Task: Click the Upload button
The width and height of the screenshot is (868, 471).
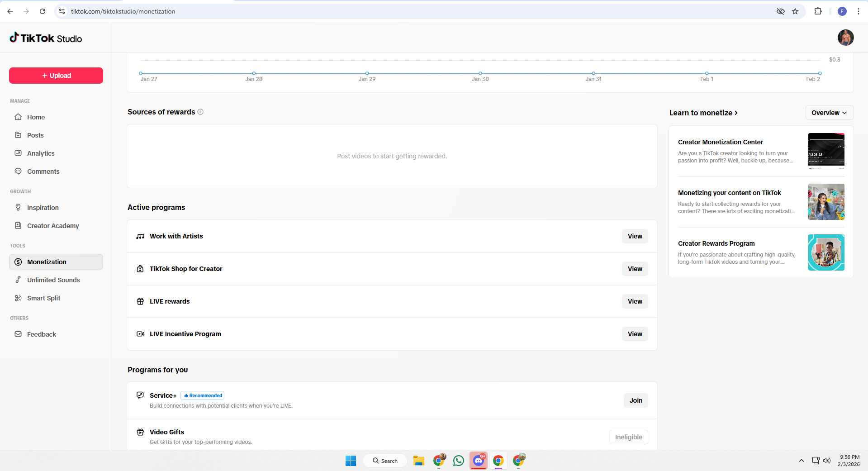Action: point(56,76)
